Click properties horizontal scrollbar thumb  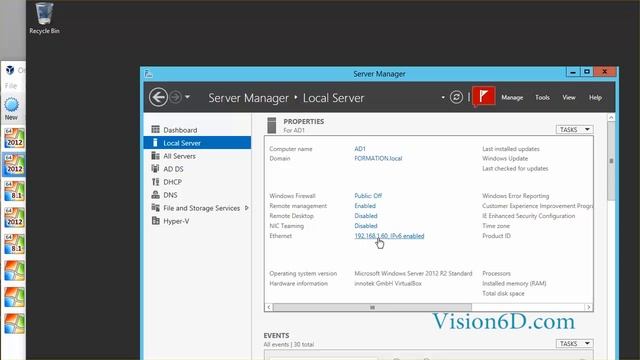372,307
